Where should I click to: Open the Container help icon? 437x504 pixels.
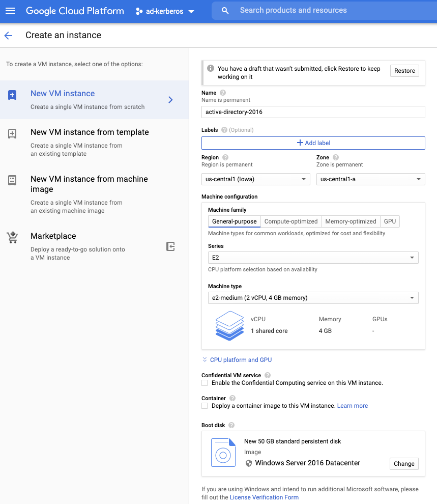coord(233,398)
